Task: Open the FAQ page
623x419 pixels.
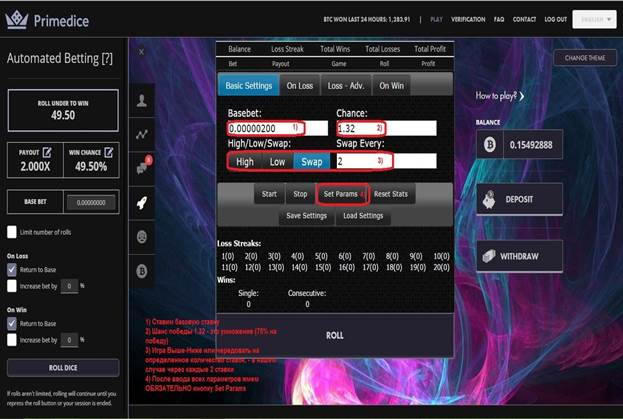Action: coord(499,19)
